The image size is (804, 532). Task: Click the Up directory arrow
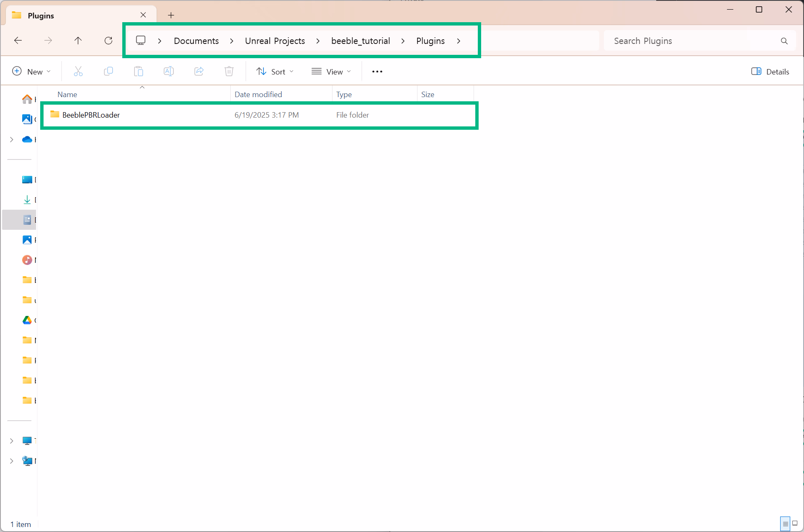pos(78,41)
